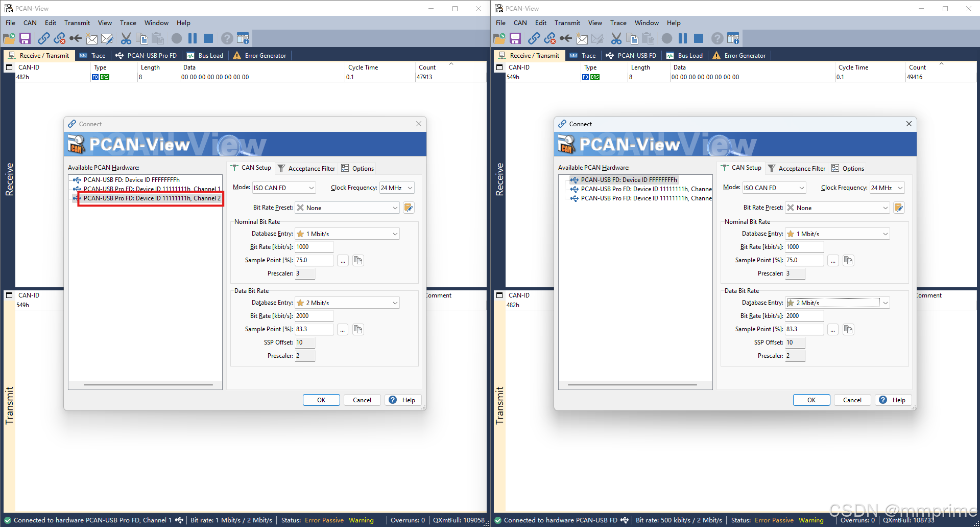Click OK in the left Connect dialog
The width and height of the screenshot is (980, 527).
321,400
